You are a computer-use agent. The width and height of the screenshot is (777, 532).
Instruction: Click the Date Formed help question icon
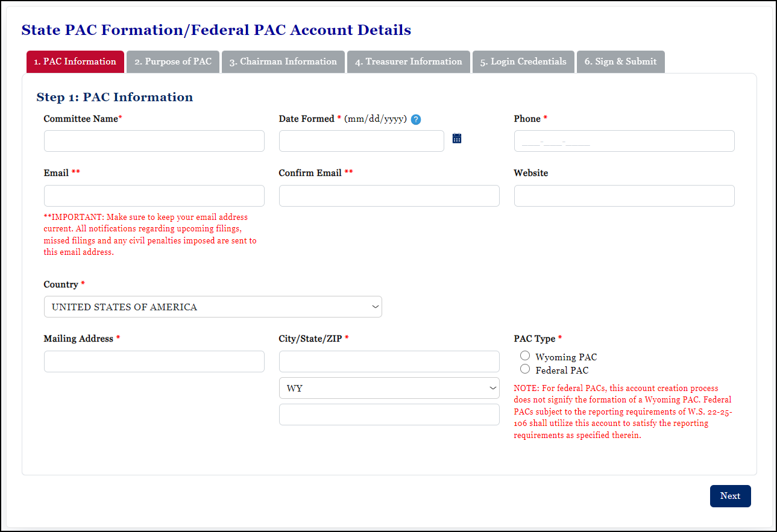click(415, 119)
